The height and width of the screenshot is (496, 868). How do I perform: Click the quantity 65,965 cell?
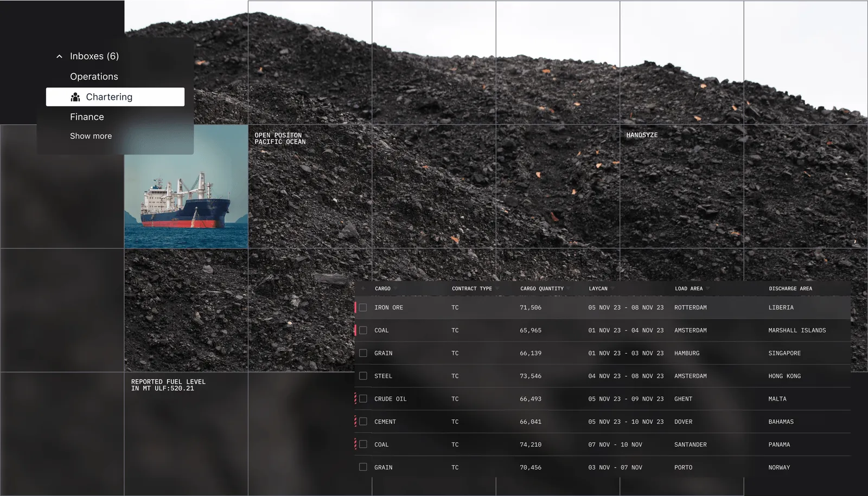pos(531,330)
